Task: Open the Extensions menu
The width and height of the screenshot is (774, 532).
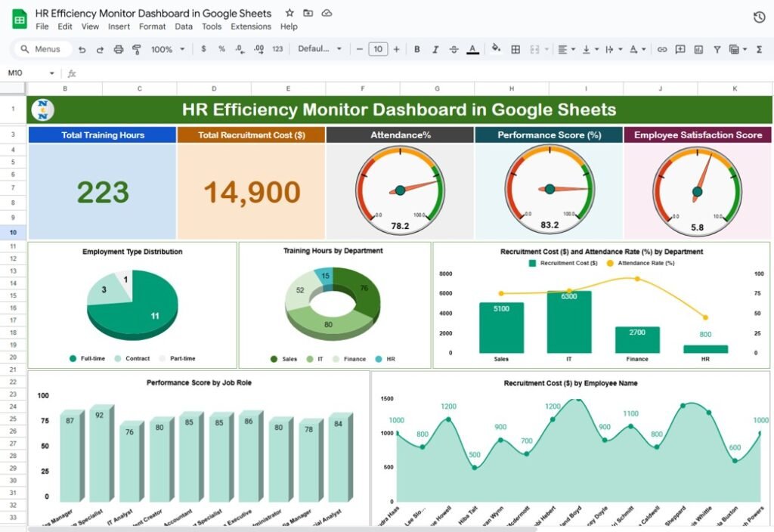Action: [251, 26]
